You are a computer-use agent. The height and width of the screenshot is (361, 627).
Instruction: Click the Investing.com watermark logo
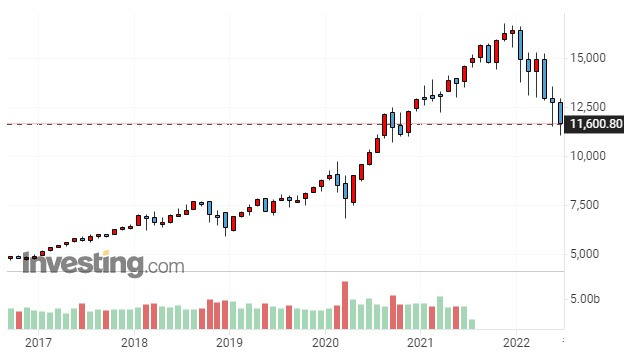[103, 264]
